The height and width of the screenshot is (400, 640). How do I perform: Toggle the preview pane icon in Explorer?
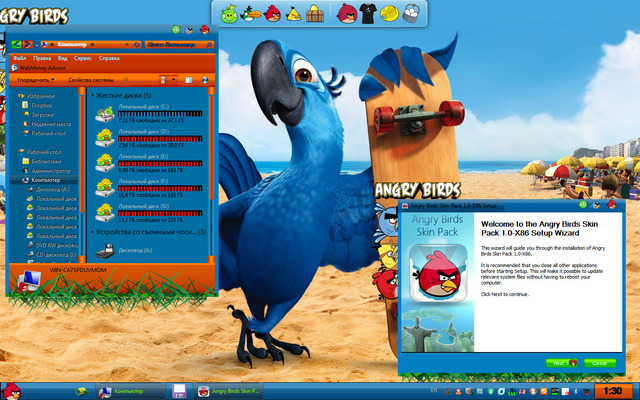pyautogui.click(x=189, y=80)
